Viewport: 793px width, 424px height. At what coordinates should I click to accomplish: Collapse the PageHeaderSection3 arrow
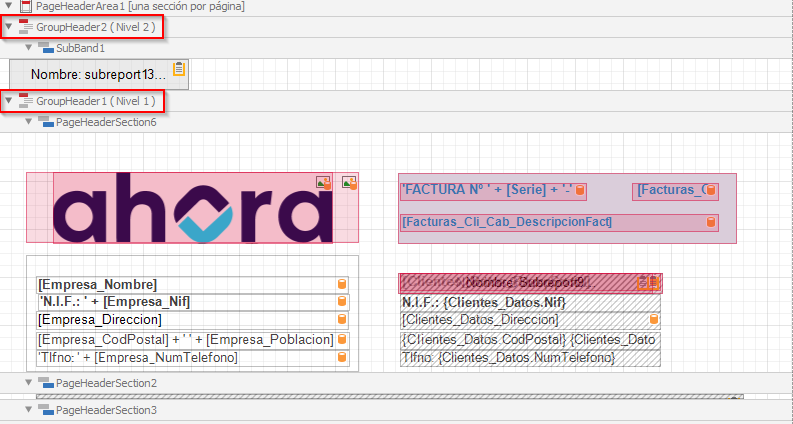[28, 409]
